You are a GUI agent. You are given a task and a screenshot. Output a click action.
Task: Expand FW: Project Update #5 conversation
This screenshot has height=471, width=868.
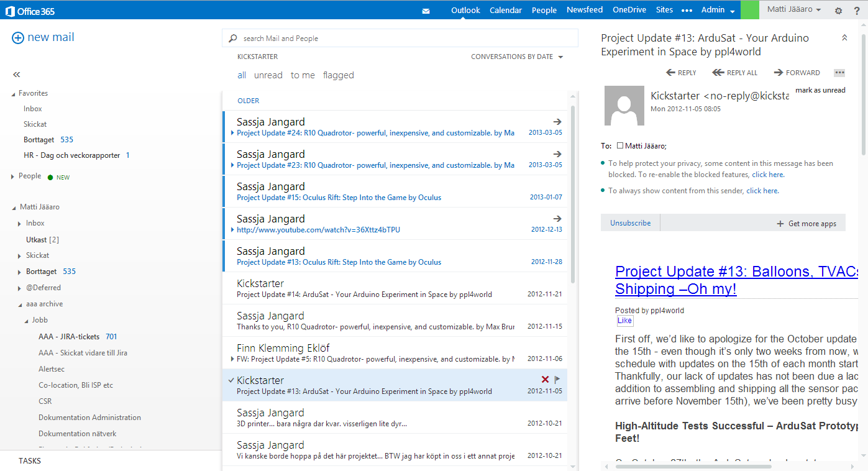[x=232, y=359]
